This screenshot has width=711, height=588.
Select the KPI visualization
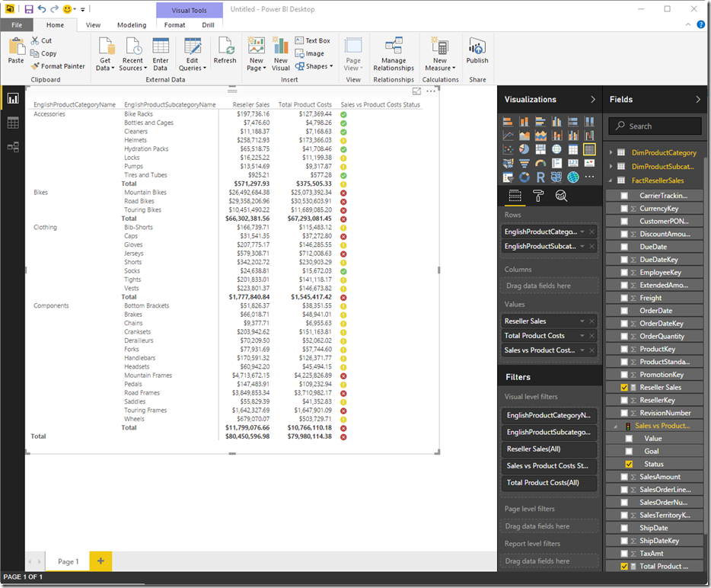[589, 163]
